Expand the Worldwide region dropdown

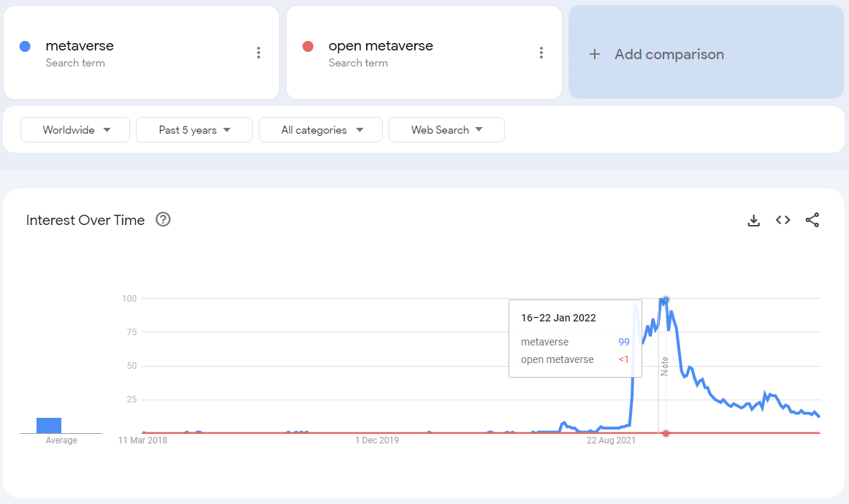pos(75,130)
